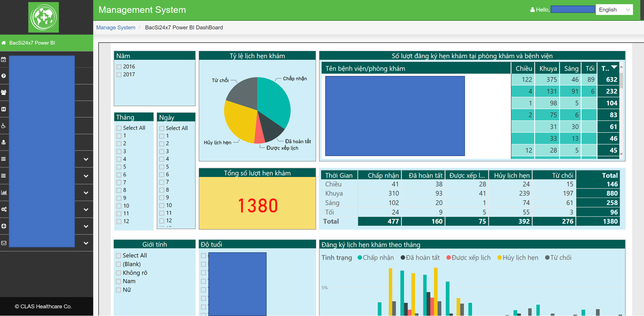Expand the life ring row chevron

pos(86,226)
